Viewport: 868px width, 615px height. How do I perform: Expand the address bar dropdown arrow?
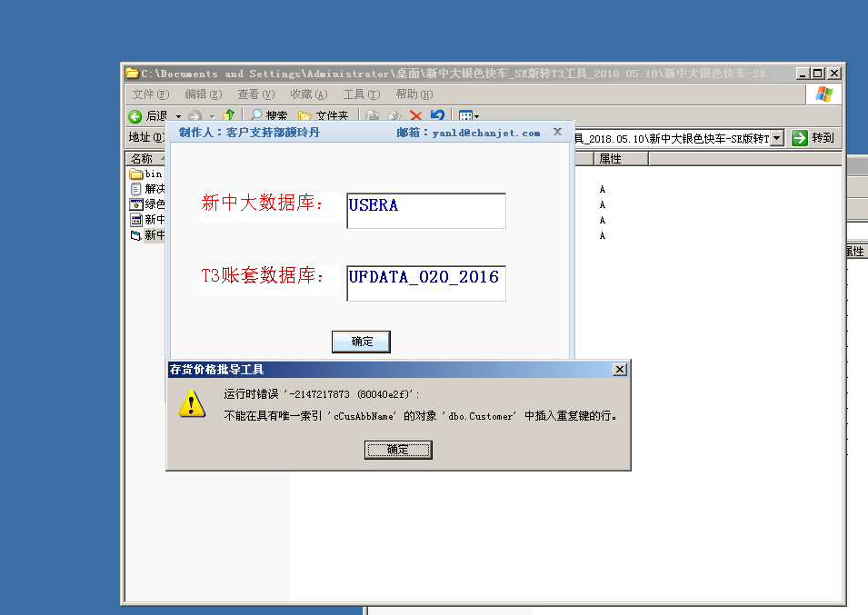coord(777,138)
